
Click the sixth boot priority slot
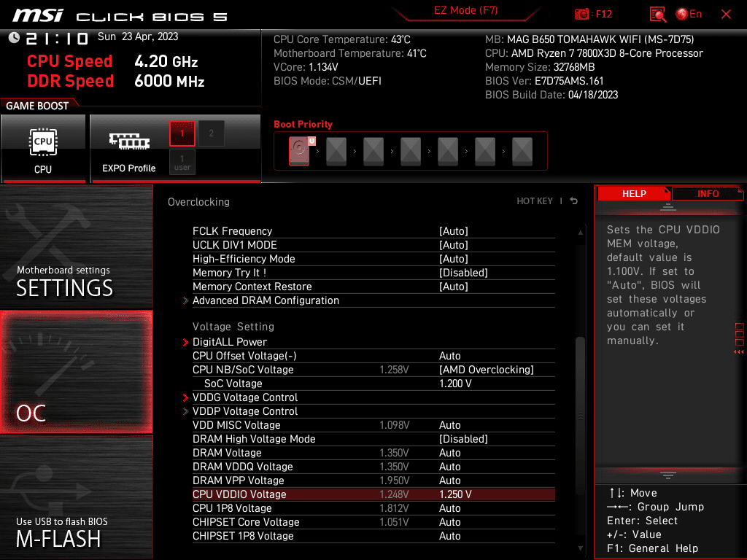485,151
